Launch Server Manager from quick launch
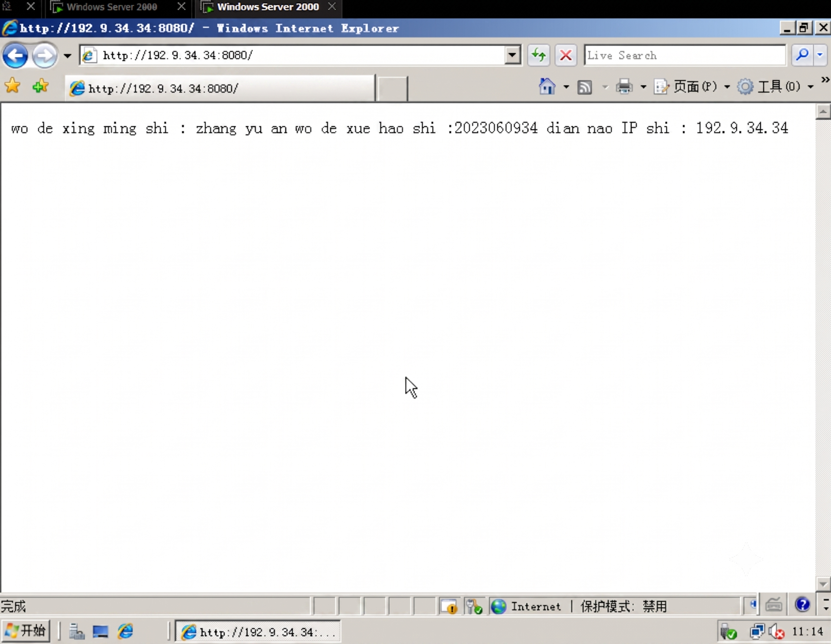This screenshot has height=644, width=831. 77,631
